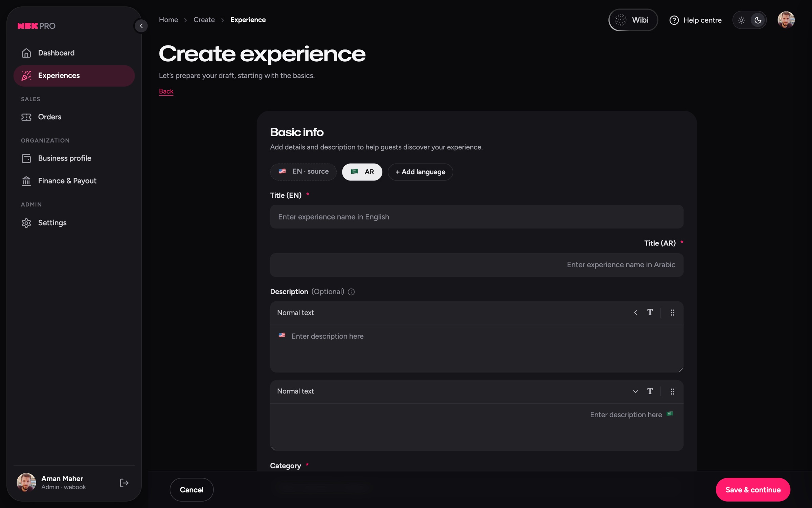This screenshot has width=812, height=508.
Task: Focus the Title (EN) input field
Action: tap(477, 217)
